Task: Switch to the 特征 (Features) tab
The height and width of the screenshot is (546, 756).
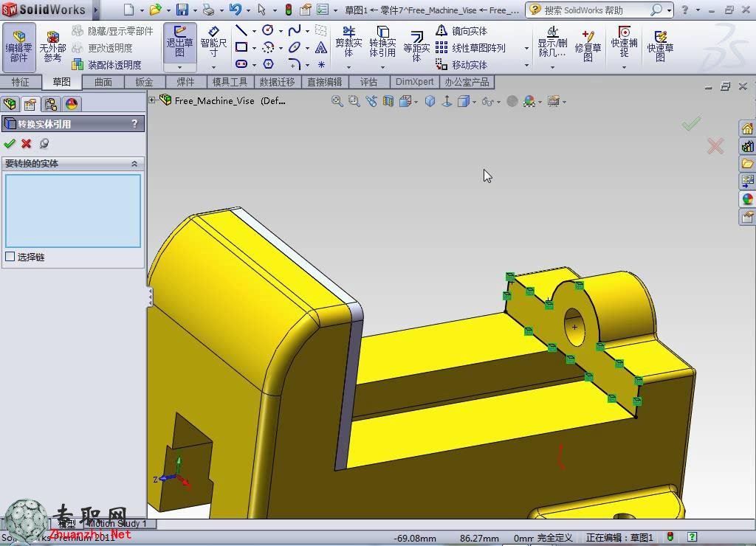Action: point(20,82)
